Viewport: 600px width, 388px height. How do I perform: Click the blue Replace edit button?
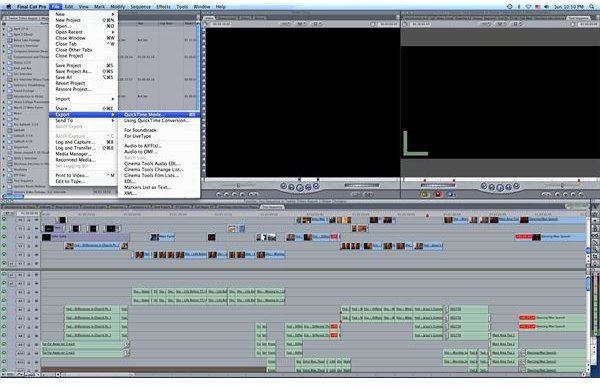click(450, 194)
